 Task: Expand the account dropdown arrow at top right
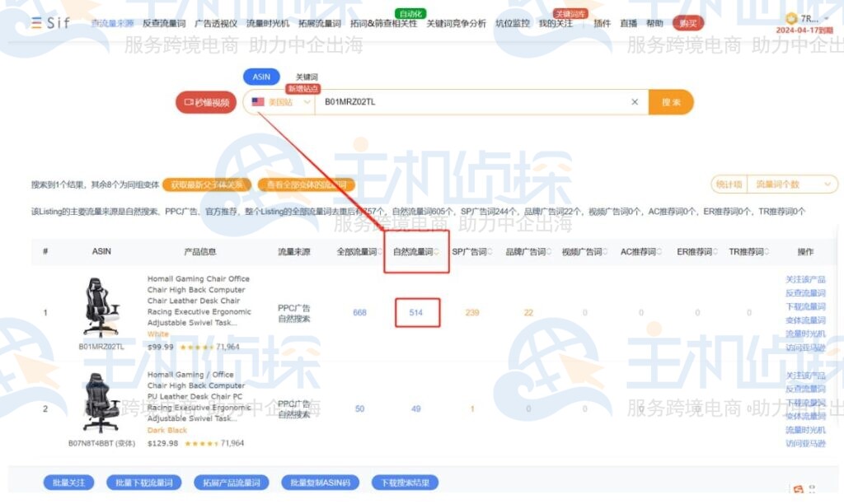tap(826, 18)
